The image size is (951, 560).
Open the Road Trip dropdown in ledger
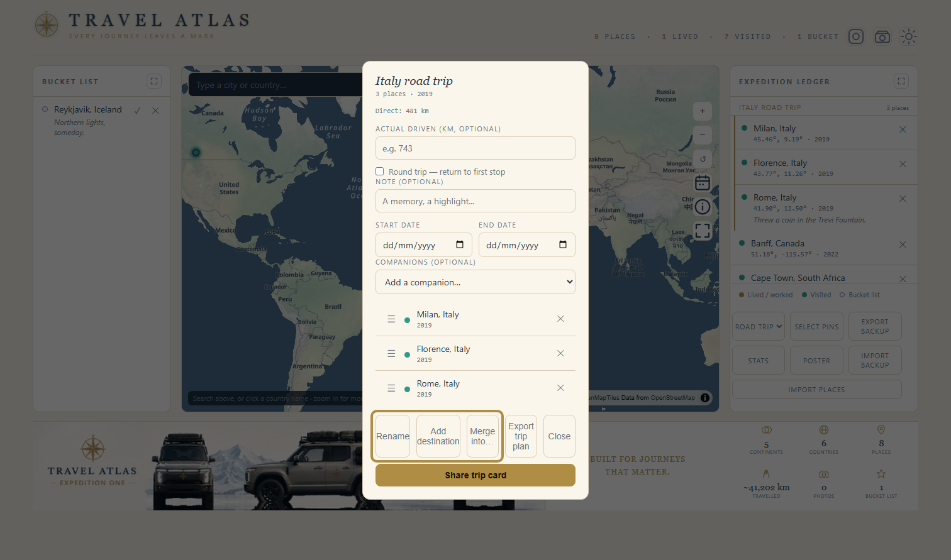pos(759,326)
